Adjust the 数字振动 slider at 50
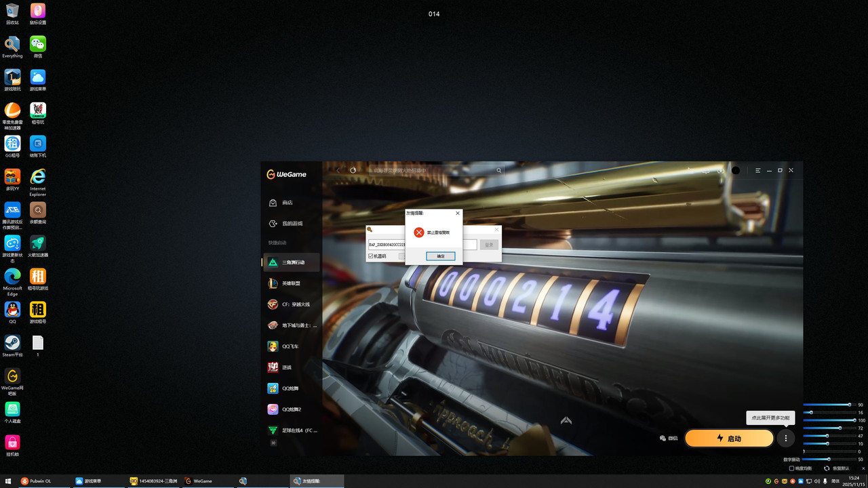The image size is (868, 488). tap(828, 459)
